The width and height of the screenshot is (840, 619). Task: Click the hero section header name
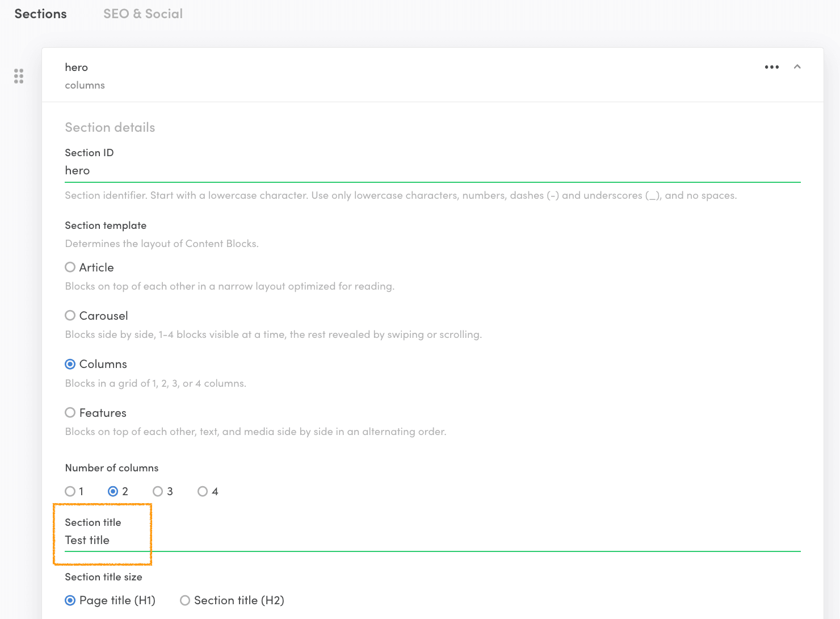pos(77,68)
